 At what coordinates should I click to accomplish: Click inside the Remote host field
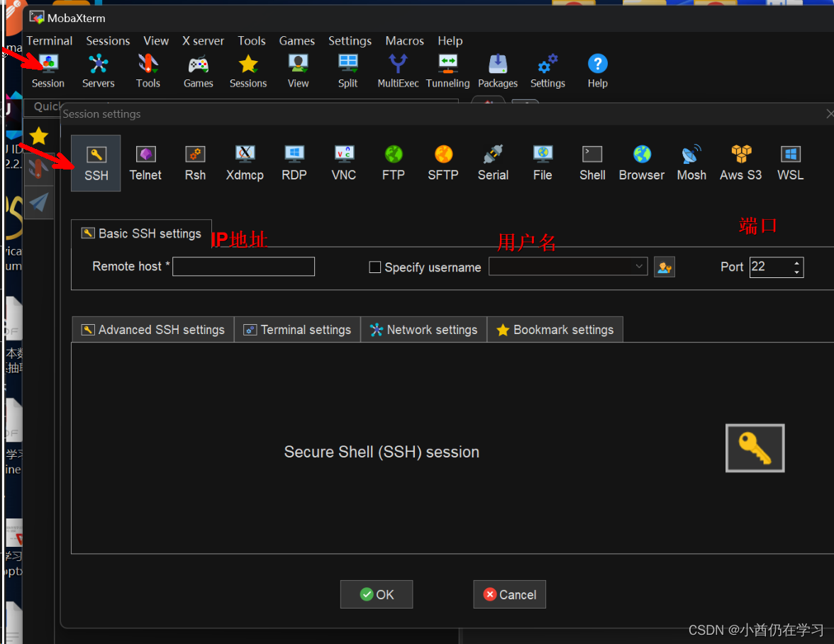tap(243, 267)
